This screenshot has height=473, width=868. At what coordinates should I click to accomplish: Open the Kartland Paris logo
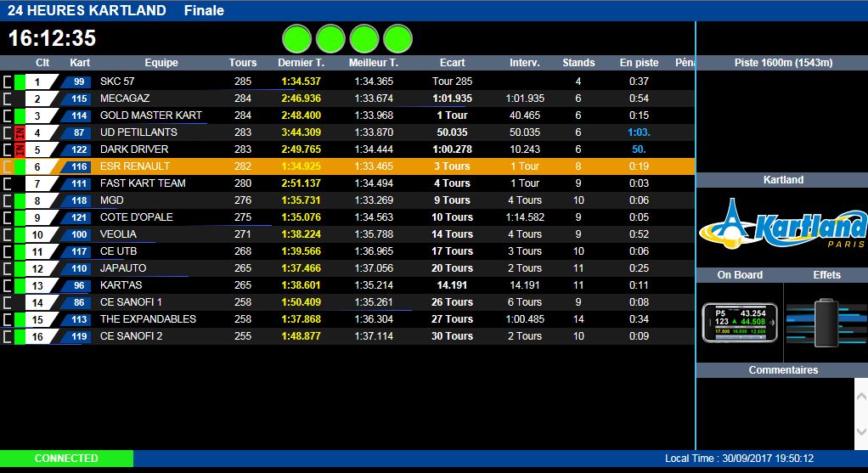[x=782, y=224]
